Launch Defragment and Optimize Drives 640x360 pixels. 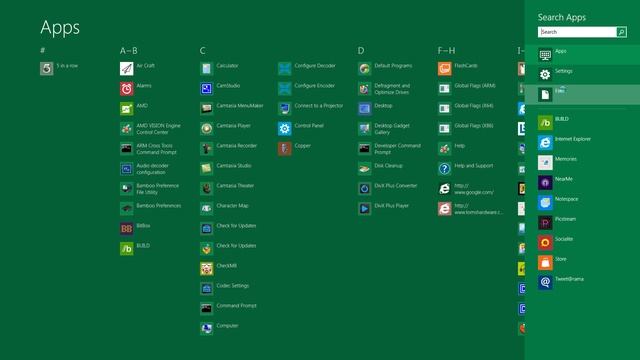384,89
